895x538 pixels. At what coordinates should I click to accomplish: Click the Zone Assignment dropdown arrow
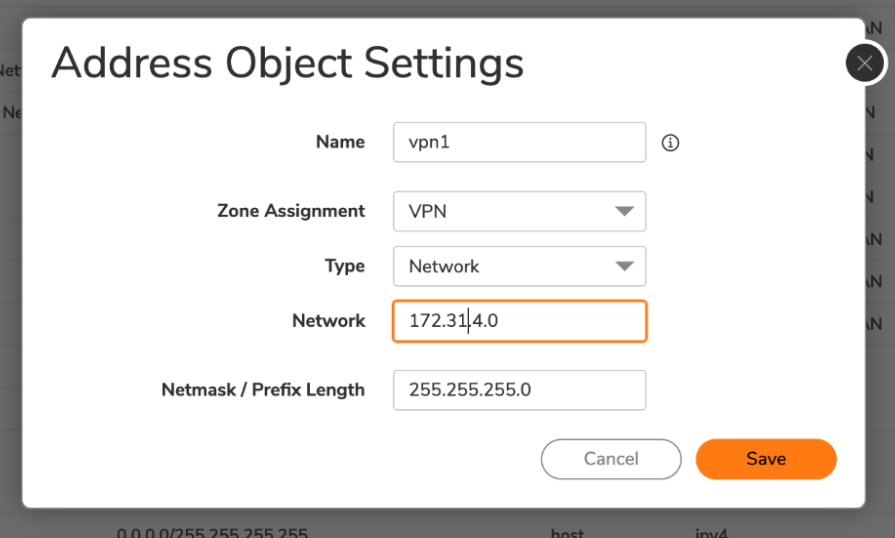(625, 211)
